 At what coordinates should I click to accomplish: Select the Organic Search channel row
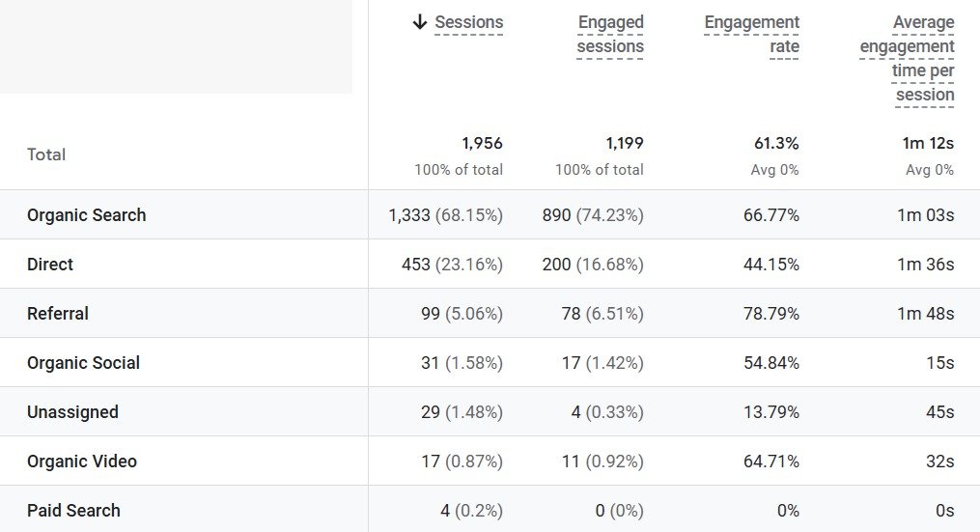(x=87, y=215)
